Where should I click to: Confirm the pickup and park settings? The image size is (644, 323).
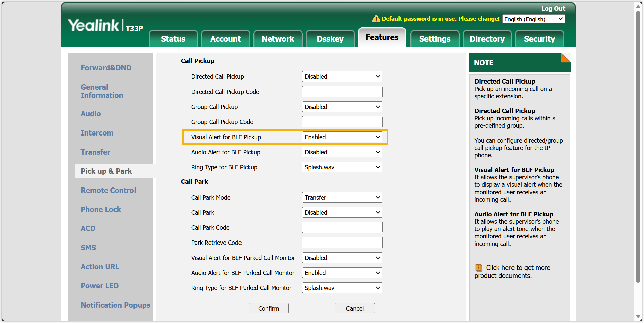click(x=268, y=308)
